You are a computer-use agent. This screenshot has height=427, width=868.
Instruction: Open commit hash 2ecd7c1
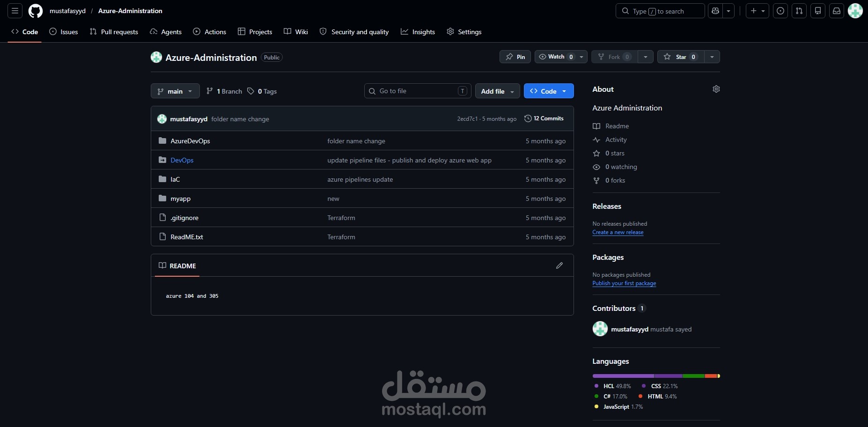(467, 119)
